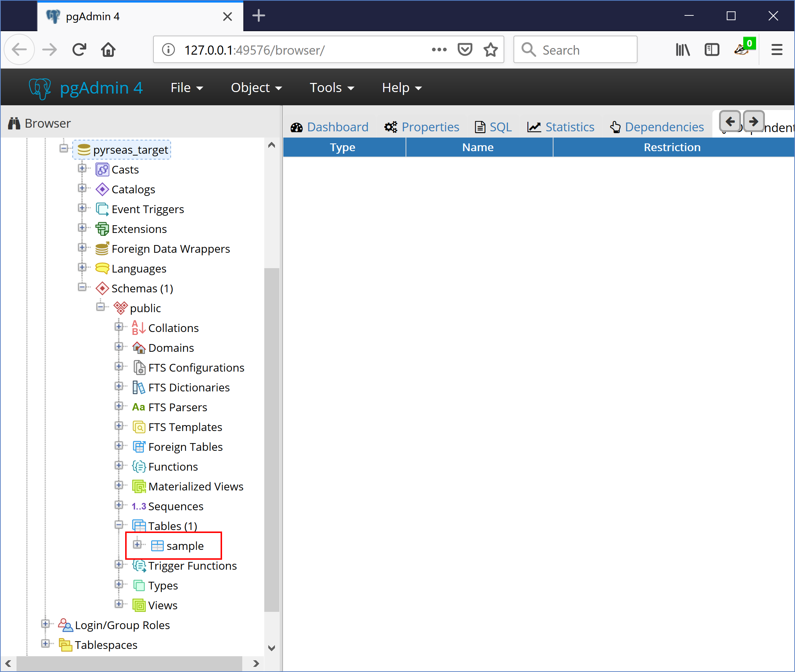795x672 pixels.
Task: Switch to the Dependencies tab
Action: click(x=657, y=127)
